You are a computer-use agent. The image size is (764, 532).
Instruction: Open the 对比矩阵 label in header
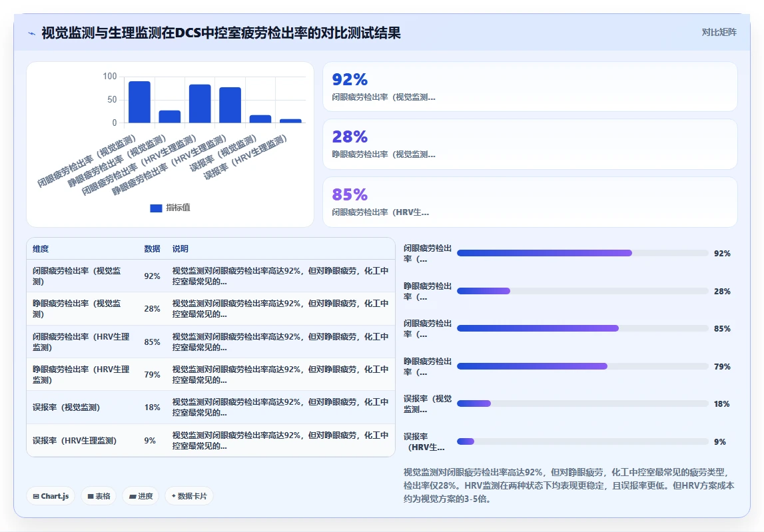pyautogui.click(x=719, y=32)
